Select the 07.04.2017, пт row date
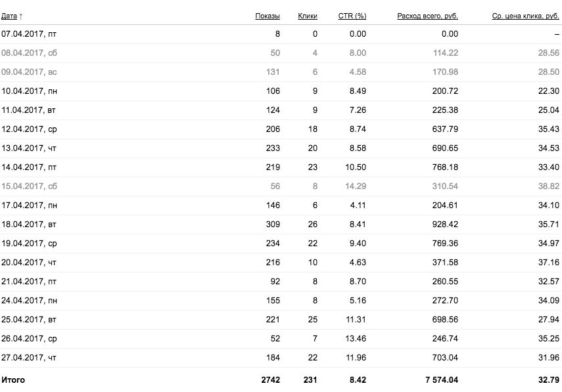The width and height of the screenshot is (562, 392). tap(29, 34)
